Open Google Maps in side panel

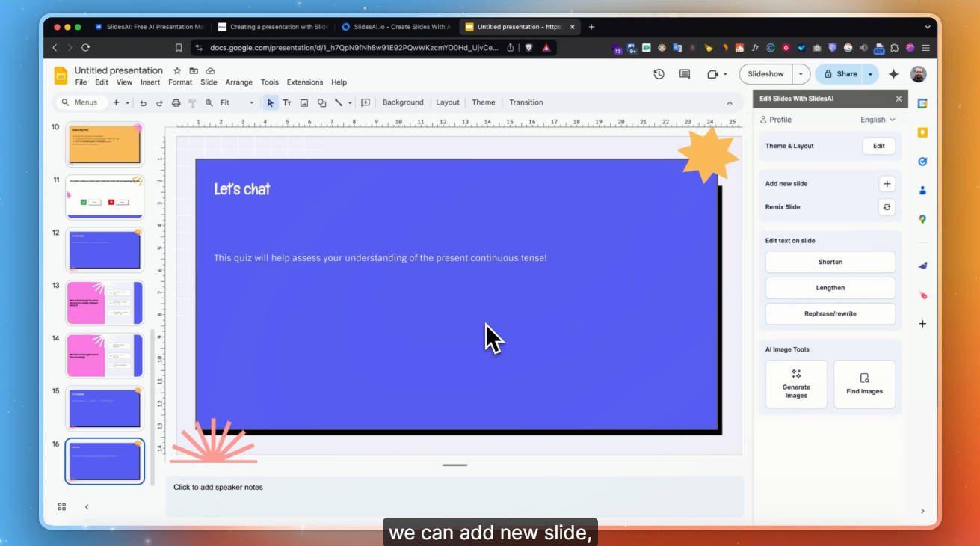(x=922, y=219)
